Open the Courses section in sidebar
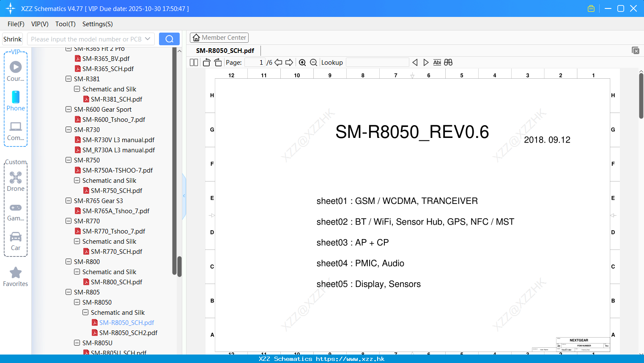This screenshot has height=363, width=644. pos(16,71)
